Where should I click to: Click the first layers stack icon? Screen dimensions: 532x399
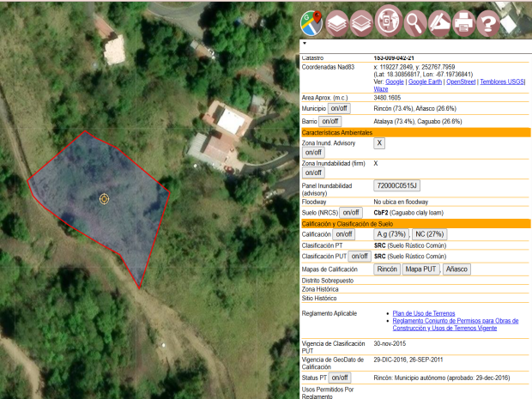(x=337, y=21)
